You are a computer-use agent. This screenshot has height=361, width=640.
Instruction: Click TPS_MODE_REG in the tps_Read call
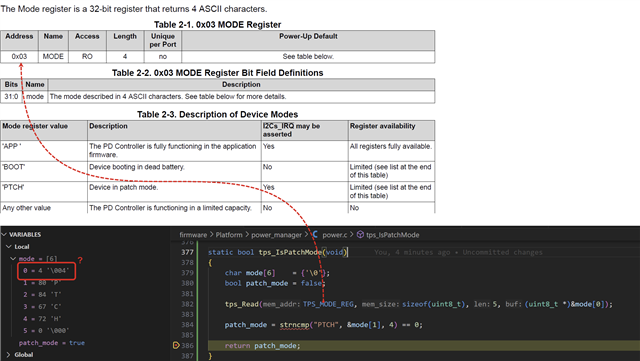[328, 304]
